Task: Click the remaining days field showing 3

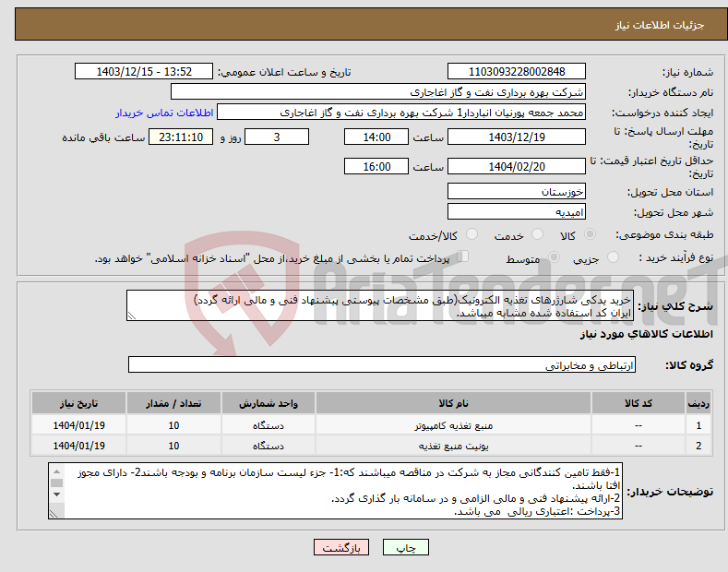Action: (x=277, y=137)
